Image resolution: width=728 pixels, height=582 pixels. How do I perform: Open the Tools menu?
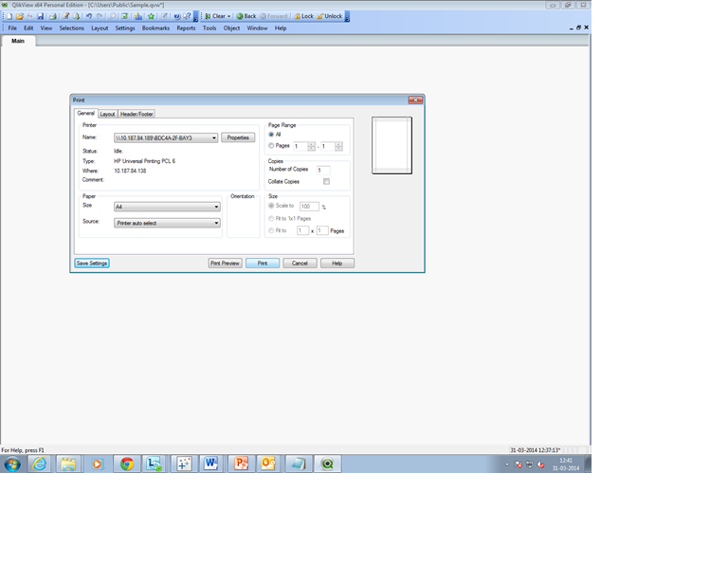tap(209, 28)
